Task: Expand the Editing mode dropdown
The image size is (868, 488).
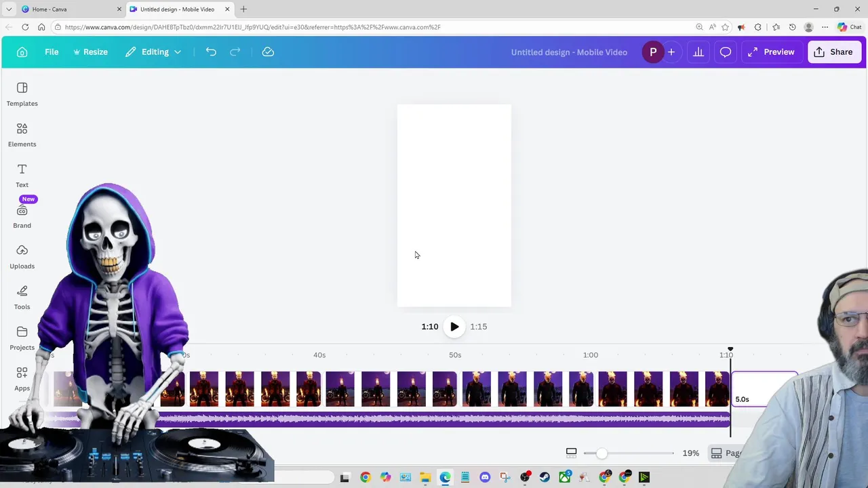Action: (x=153, y=52)
